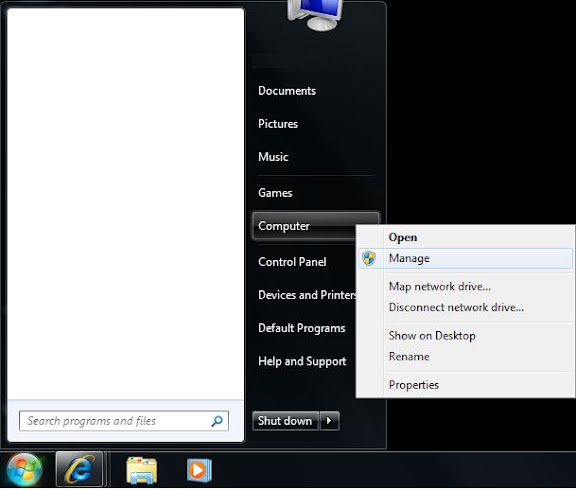This screenshot has width=576, height=490.
Task: Click the Shut down button
Action: coord(285,421)
